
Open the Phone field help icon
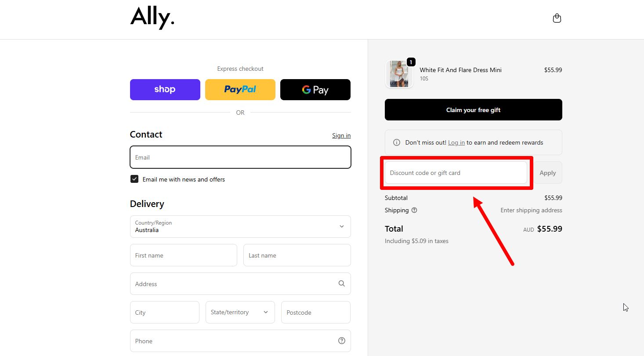[341, 340]
